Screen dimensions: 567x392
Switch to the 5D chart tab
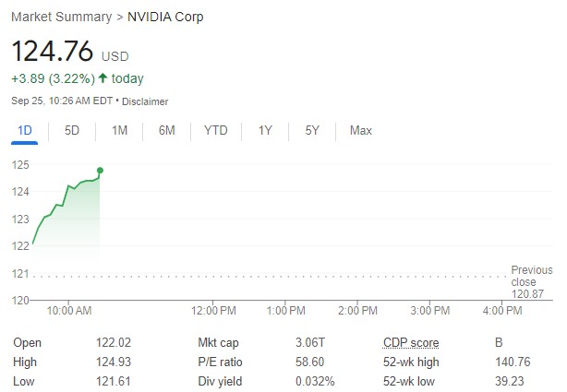72,131
